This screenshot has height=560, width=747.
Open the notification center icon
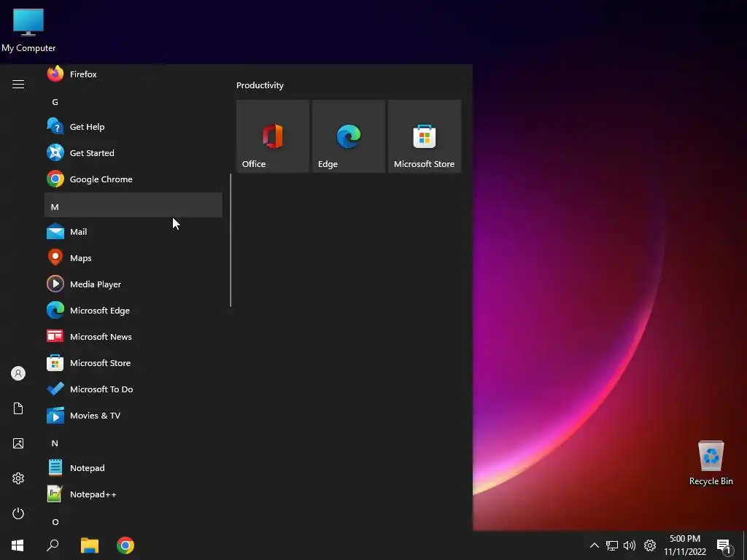[724, 545]
